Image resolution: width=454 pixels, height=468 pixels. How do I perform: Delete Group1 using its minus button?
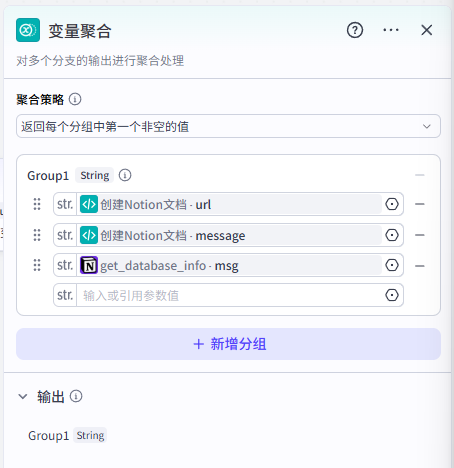[x=420, y=175]
